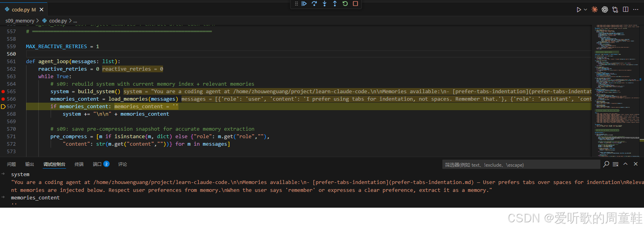Switch to the 输出 panel tab
This screenshot has height=229, width=644.
click(x=30, y=164)
